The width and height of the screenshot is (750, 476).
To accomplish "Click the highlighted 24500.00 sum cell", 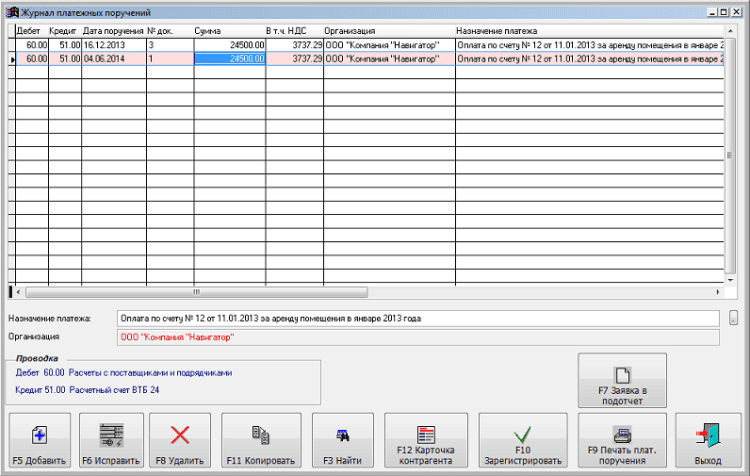I will [x=230, y=59].
